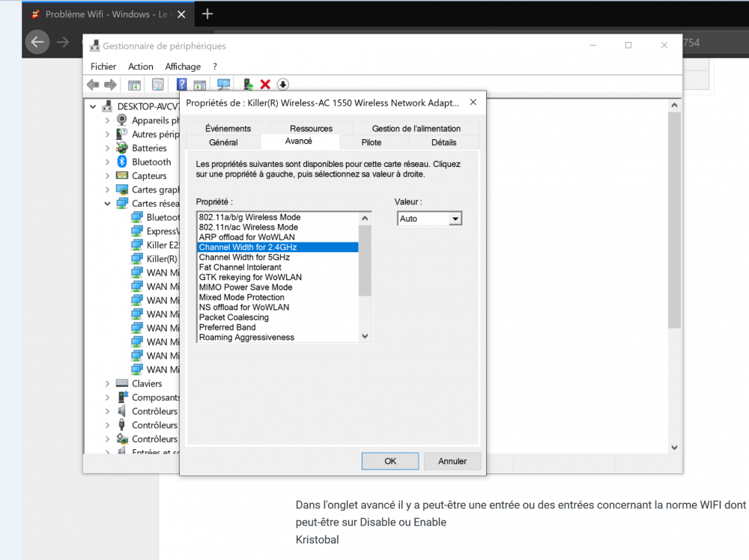This screenshot has height=560, width=749.
Task: Open a new browser tab with plus icon
Action: 207,13
